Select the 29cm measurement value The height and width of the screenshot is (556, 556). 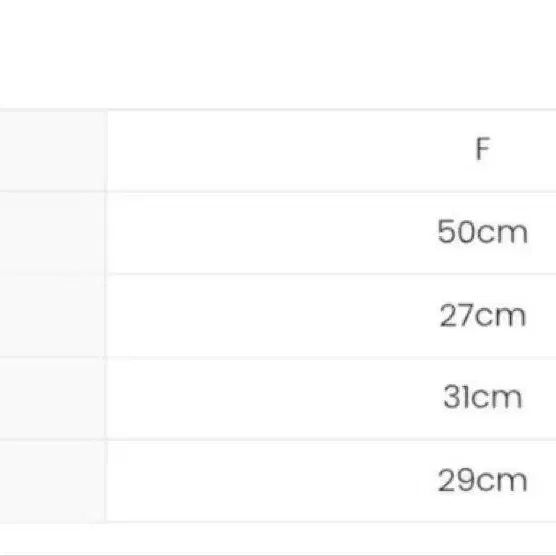(483, 480)
